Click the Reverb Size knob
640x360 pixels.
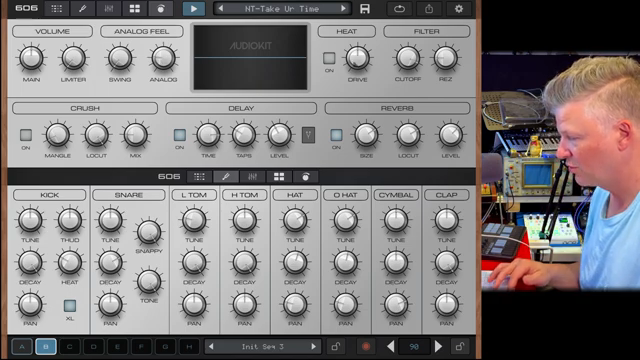366,135
